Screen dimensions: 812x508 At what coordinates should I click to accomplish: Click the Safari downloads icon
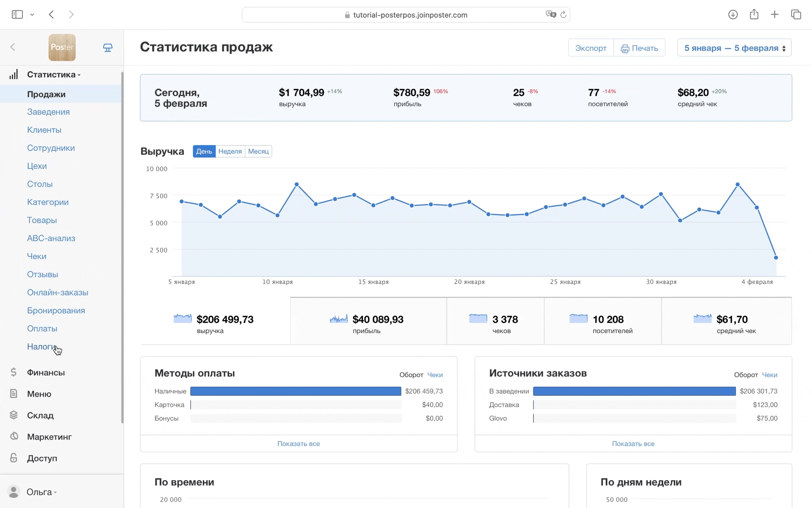coord(733,15)
